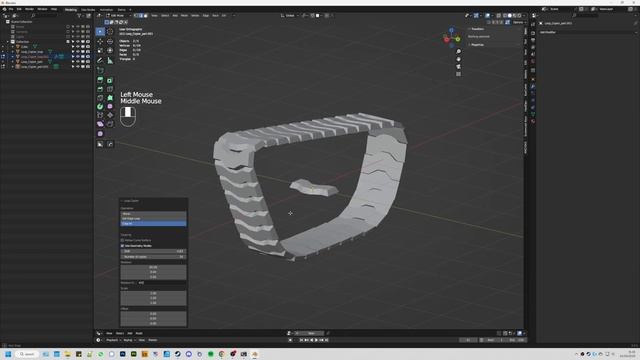Select the Poly Build tool

[x=110, y=98]
